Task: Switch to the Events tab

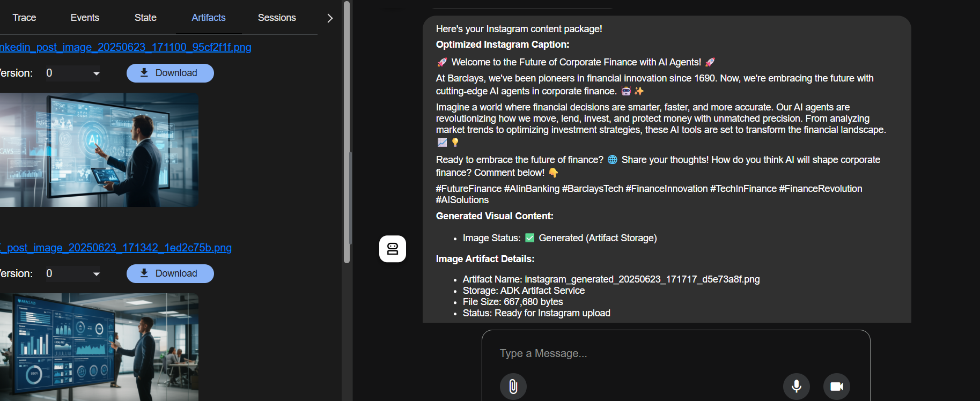Action: point(85,18)
